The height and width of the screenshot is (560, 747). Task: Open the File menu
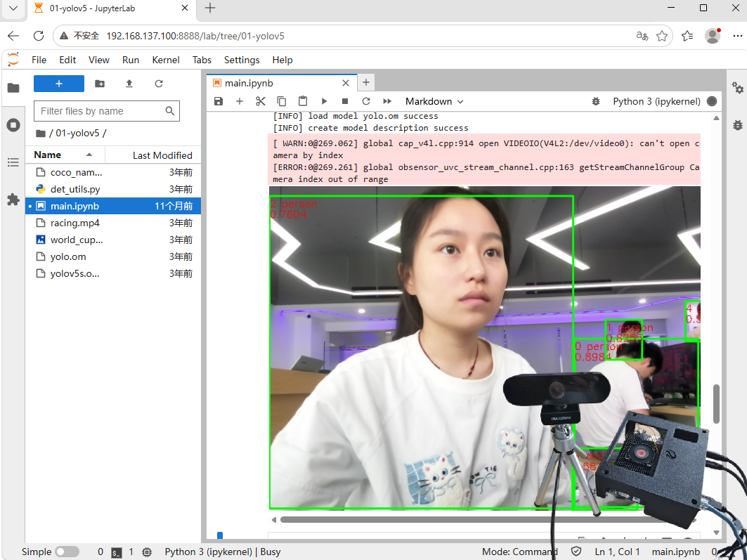(39, 60)
